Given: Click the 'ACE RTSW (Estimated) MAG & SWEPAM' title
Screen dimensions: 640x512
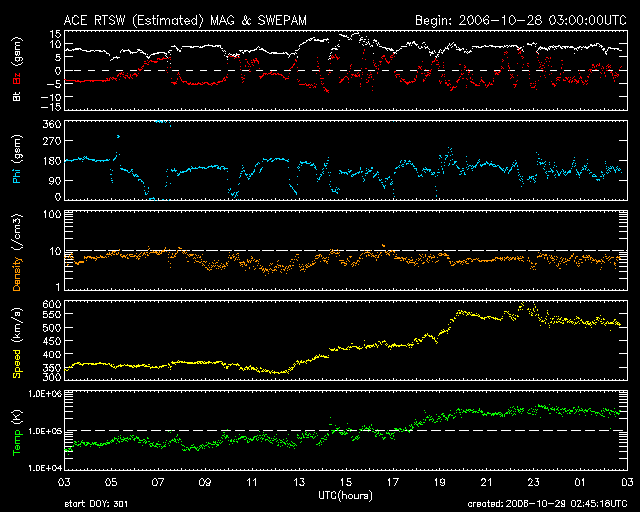Looking at the screenshot, I should pos(185,20).
